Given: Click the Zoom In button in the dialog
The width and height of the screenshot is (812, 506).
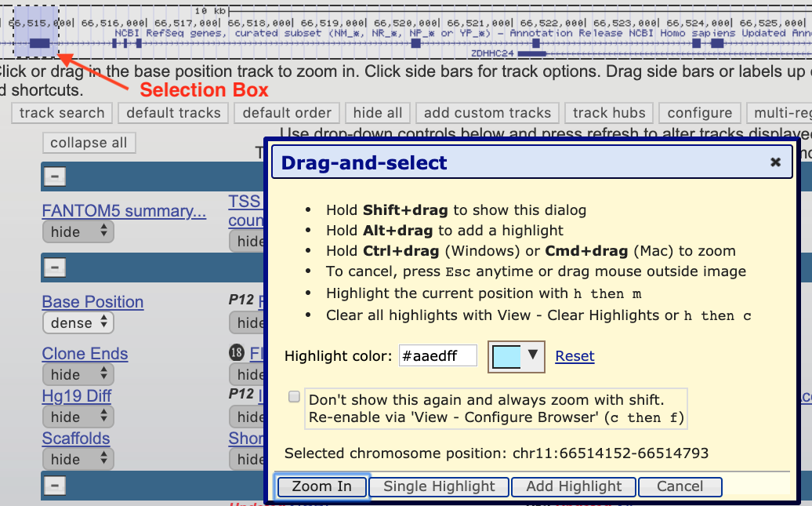Looking at the screenshot, I should click(x=321, y=486).
